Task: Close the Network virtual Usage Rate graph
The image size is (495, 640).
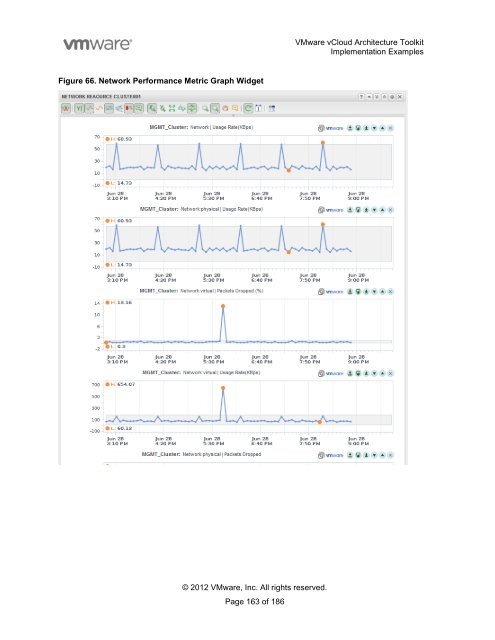Action: point(391,373)
